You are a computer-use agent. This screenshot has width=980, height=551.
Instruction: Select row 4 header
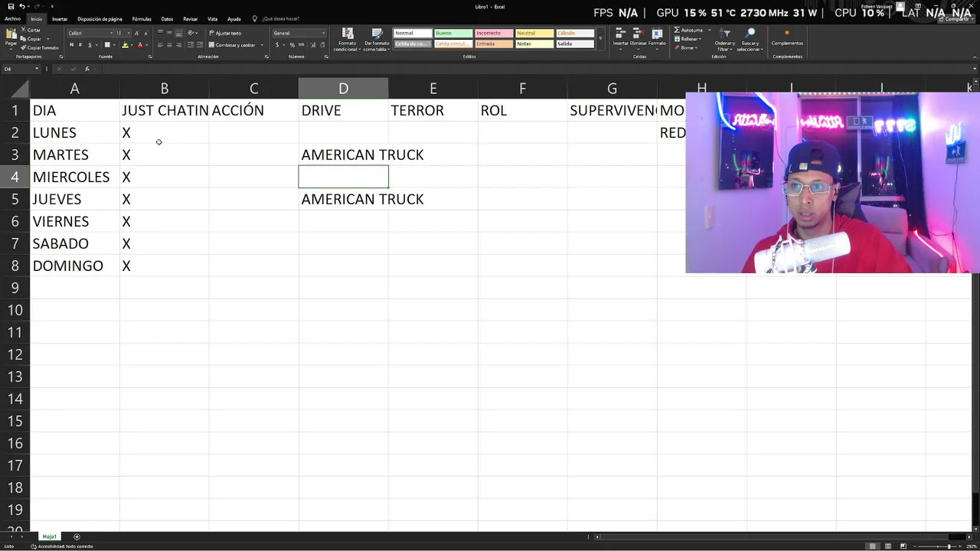[x=15, y=177]
